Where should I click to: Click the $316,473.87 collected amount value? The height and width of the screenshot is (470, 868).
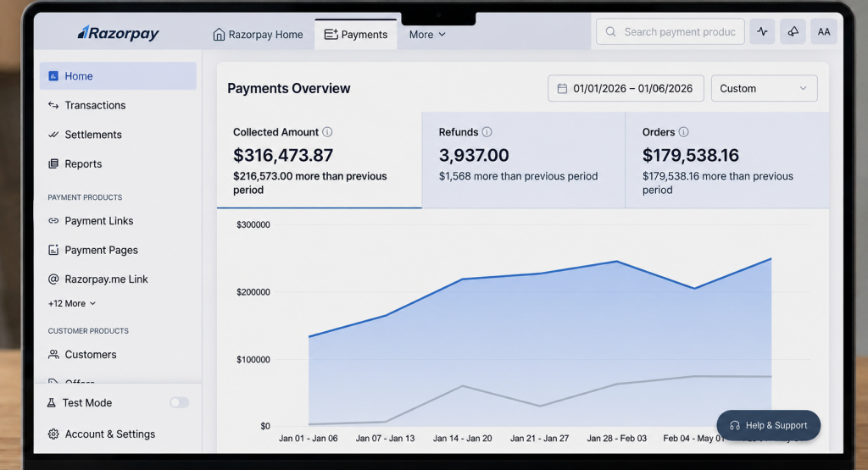[283, 155]
